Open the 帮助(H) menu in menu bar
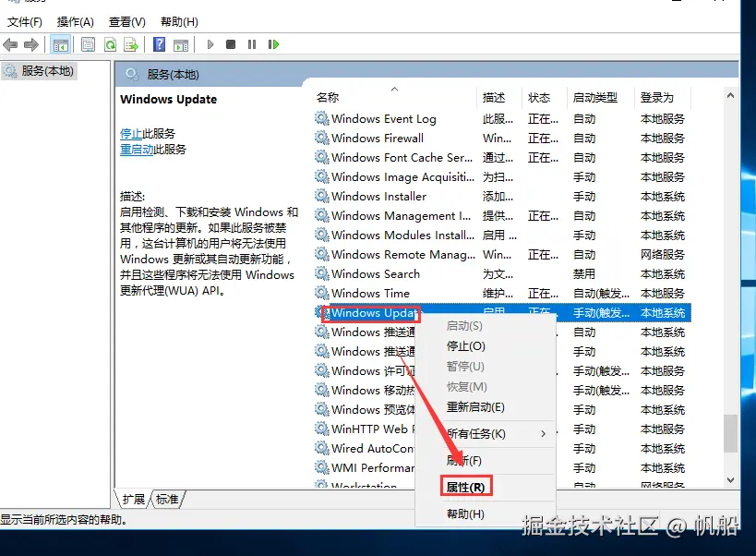This screenshot has width=756, height=556. click(179, 21)
